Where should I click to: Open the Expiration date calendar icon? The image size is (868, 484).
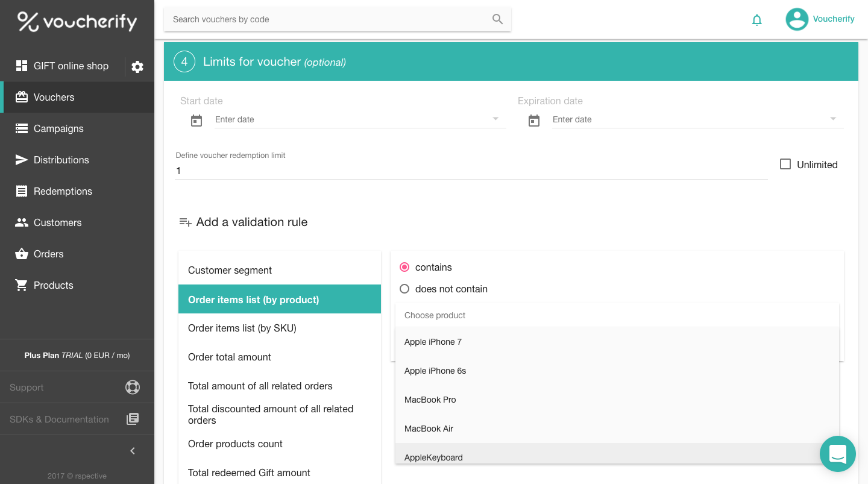tap(534, 121)
